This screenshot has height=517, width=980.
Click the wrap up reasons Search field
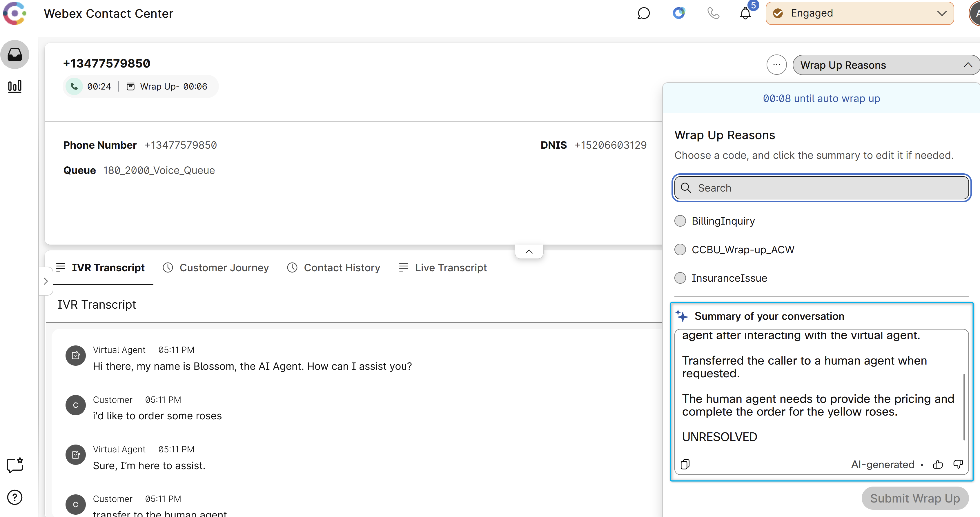point(822,188)
